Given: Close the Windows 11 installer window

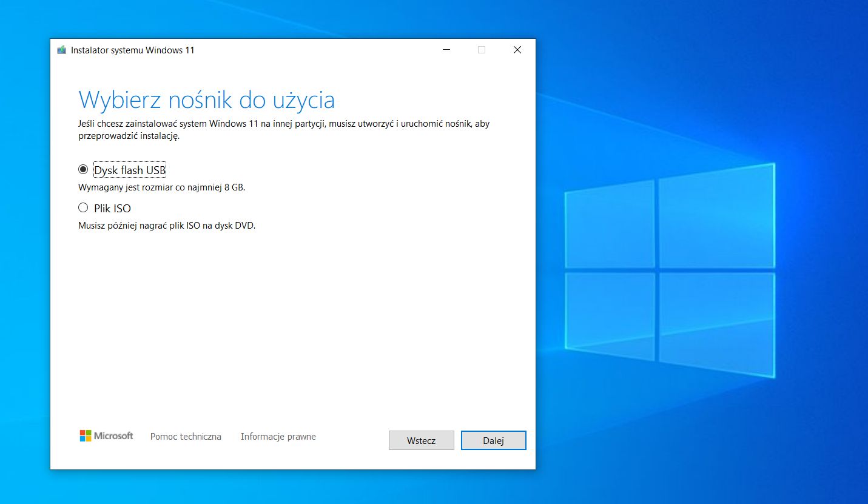Looking at the screenshot, I should pos(517,50).
